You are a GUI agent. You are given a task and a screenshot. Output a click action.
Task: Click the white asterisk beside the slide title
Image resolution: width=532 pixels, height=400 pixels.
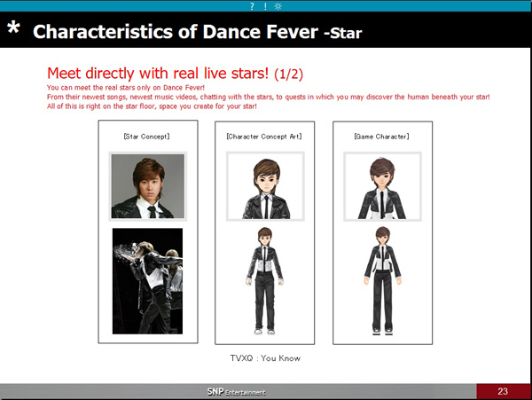tap(13, 31)
